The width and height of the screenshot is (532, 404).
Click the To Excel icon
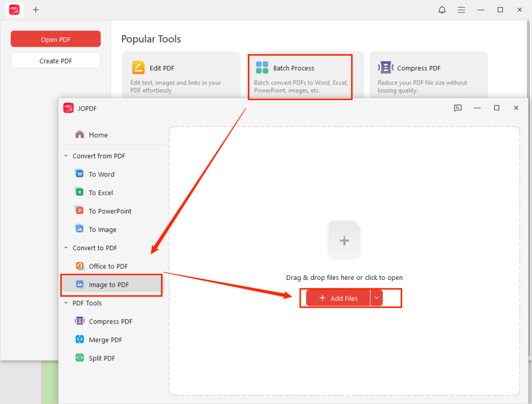[x=79, y=192]
